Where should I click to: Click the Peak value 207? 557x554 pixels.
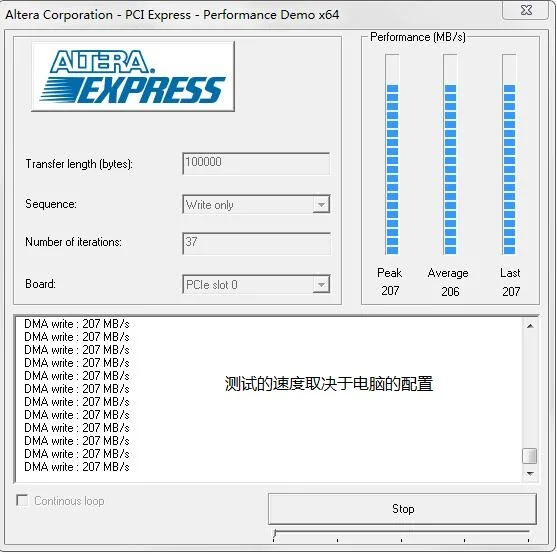pyautogui.click(x=390, y=291)
